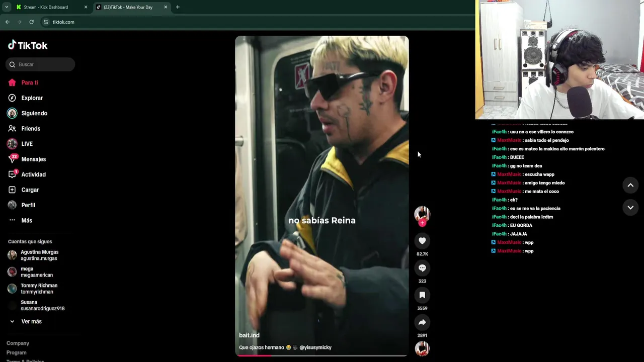Open the creator avatar above like button
Screen dimensions: 644x362
point(422,214)
